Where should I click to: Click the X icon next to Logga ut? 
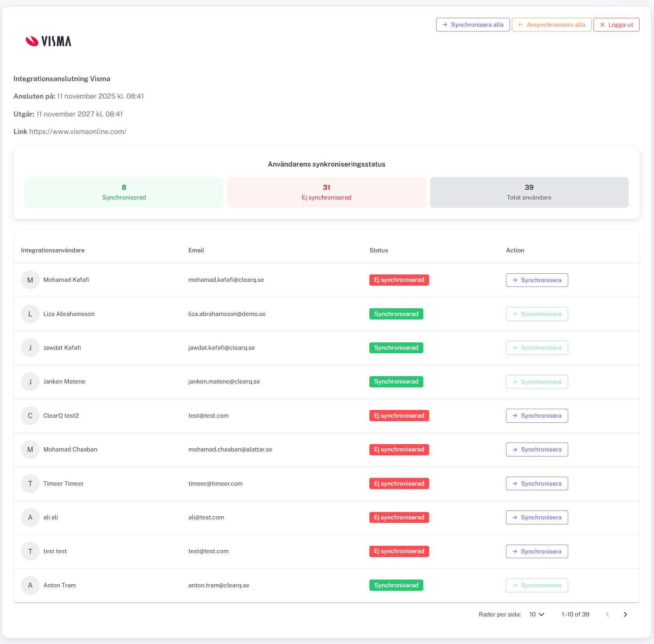(x=602, y=24)
